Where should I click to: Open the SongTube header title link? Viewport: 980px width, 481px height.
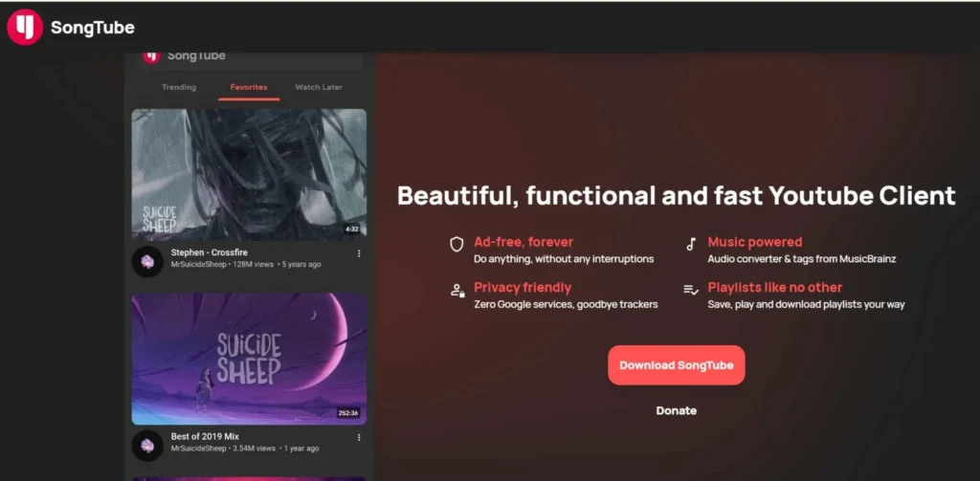(x=93, y=28)
